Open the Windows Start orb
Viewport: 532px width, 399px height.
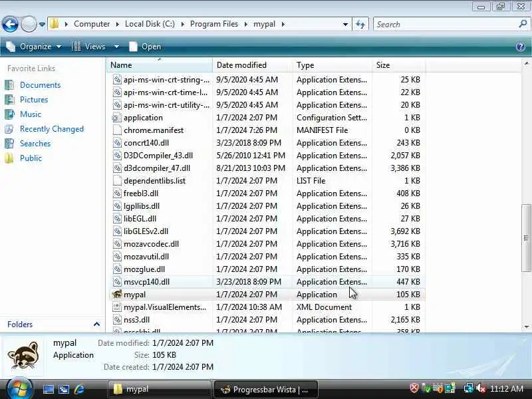(19, 389)
